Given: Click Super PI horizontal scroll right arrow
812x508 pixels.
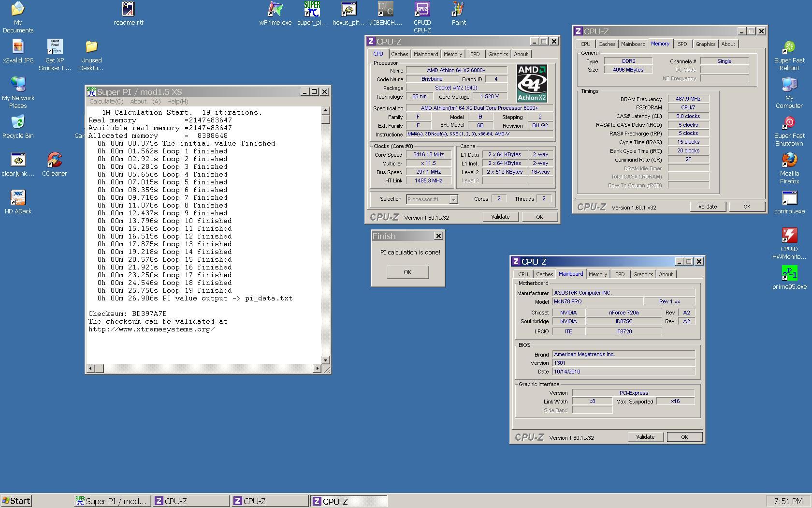Looking at the screenshot, I should [317, 369].
